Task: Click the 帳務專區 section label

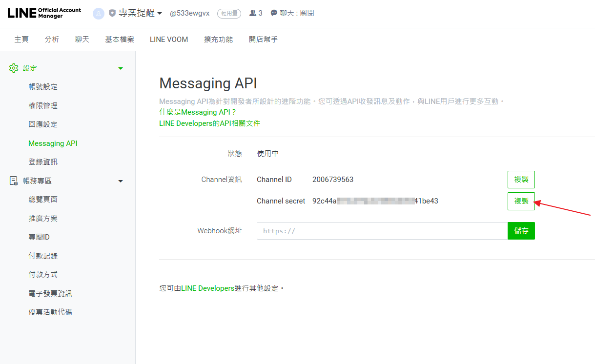Action: (37, 181)
